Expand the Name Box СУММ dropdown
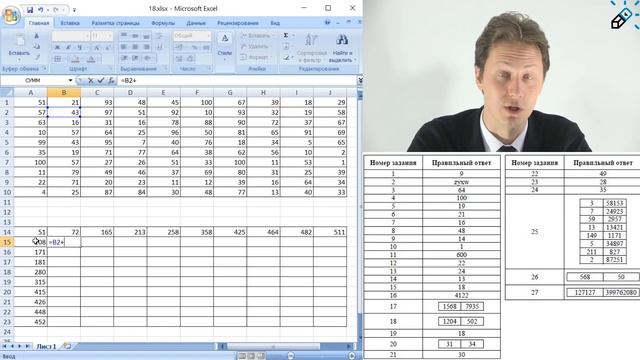The image size is (640, 360). [x=70, y=81]
